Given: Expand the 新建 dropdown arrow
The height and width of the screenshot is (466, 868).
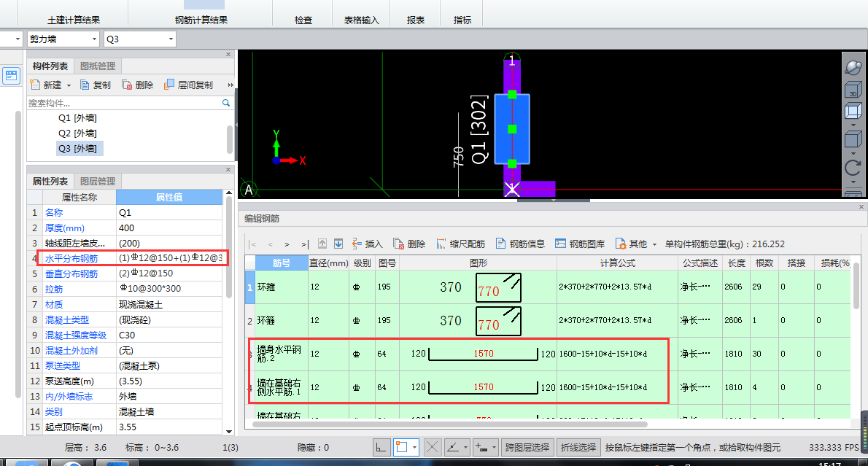Looking at the screenshot, I should 69,85.
